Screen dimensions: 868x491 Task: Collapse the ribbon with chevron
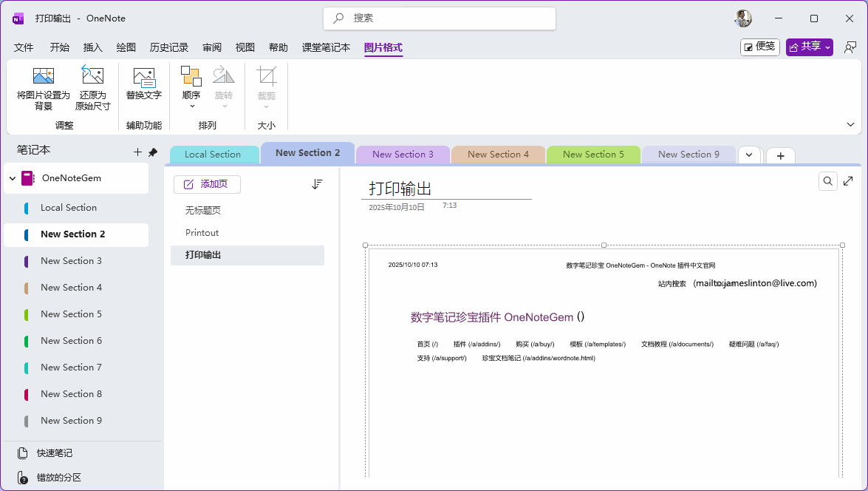click(850, 125)
